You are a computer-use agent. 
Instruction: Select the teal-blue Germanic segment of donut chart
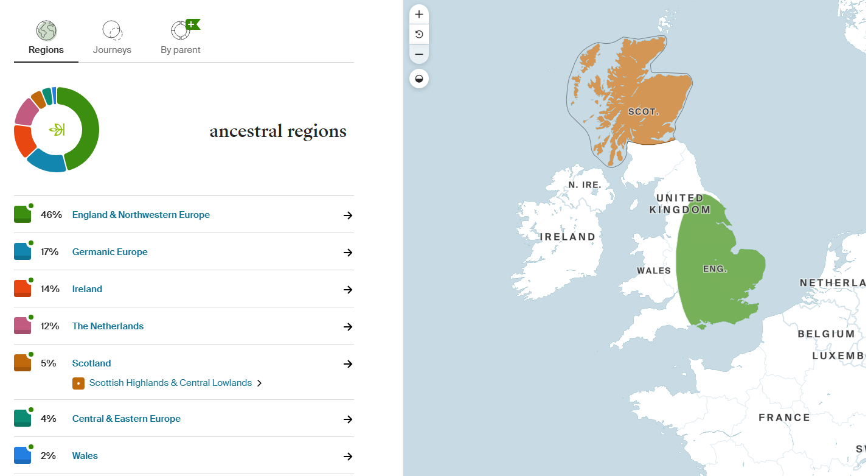click(x=47, y=161)
